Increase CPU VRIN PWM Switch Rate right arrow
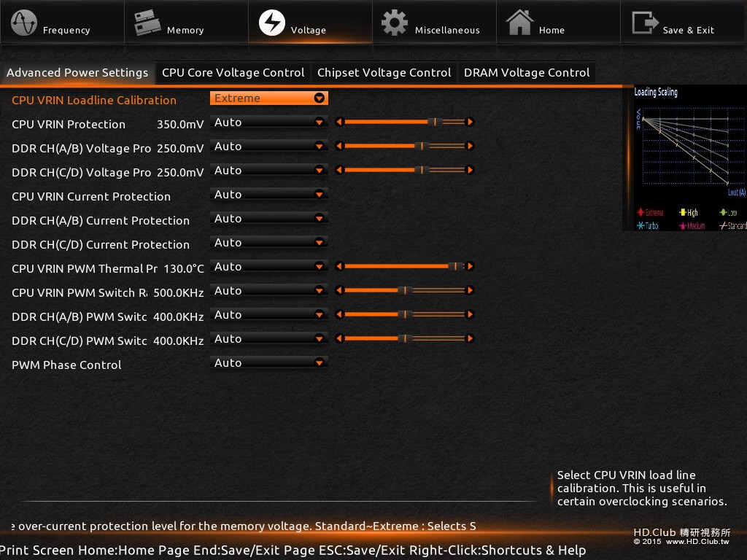747x560 pixels. coord(470,290)
